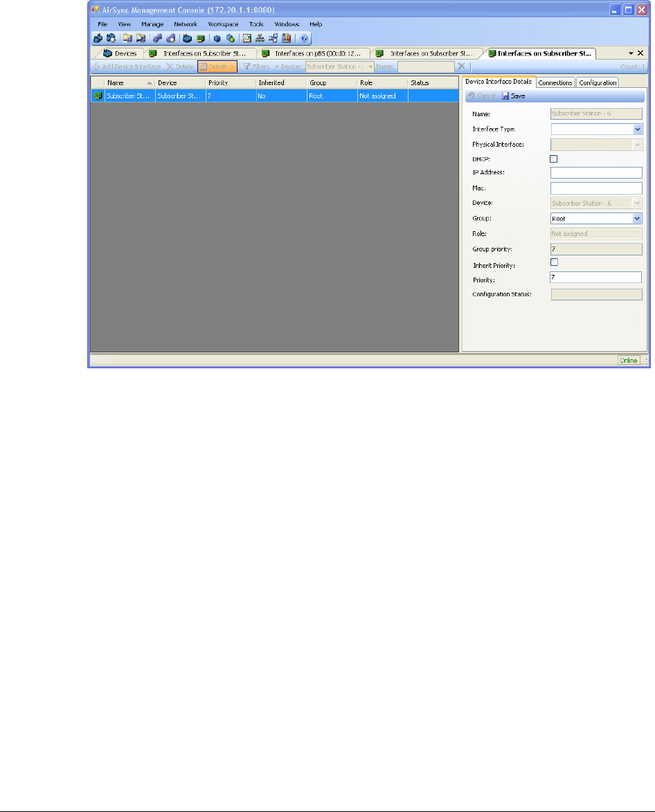Viewport: 655px width, 812px height.
Task: Sort by the Priority column header
Action: [x=231, y=82]
